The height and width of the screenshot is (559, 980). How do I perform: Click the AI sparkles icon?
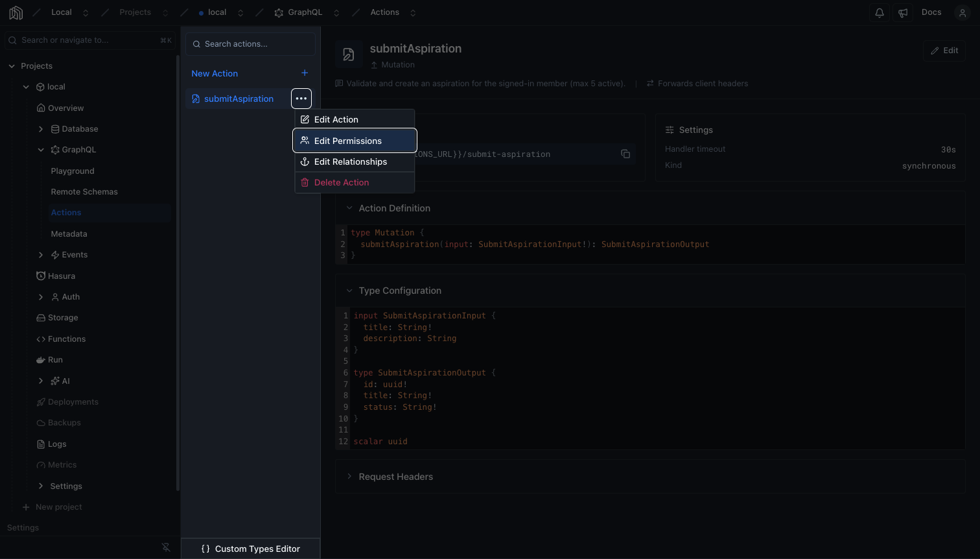point(55,381)
